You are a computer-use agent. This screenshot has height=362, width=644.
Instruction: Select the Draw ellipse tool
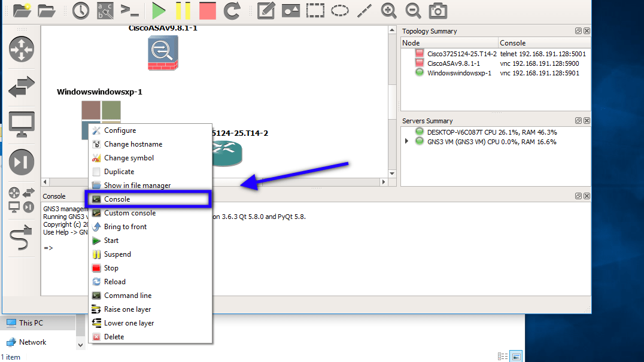tap(340, 11)
